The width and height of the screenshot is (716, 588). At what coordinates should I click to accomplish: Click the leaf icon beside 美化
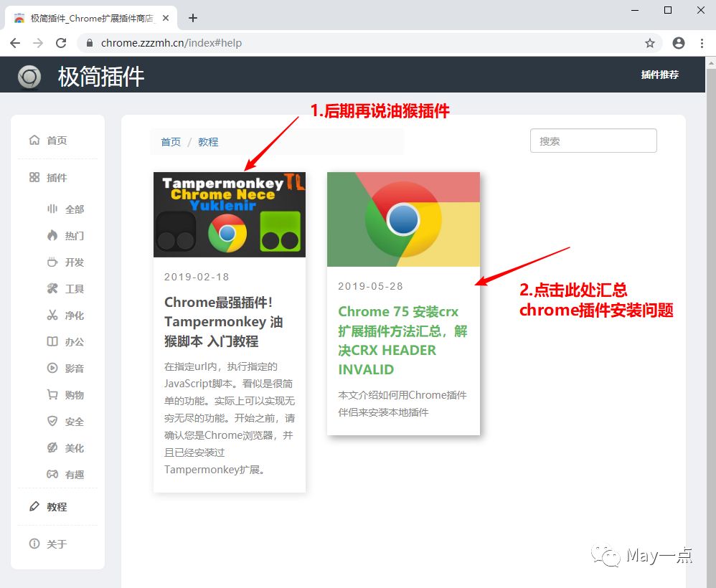click(x=52, y=447)
